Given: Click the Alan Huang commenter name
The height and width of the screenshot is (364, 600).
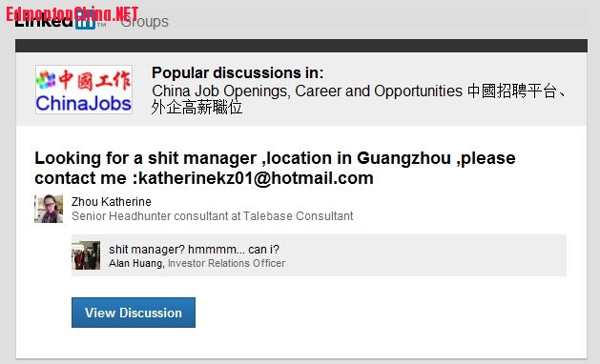Looking at the screenshot, I should (135, 263).
